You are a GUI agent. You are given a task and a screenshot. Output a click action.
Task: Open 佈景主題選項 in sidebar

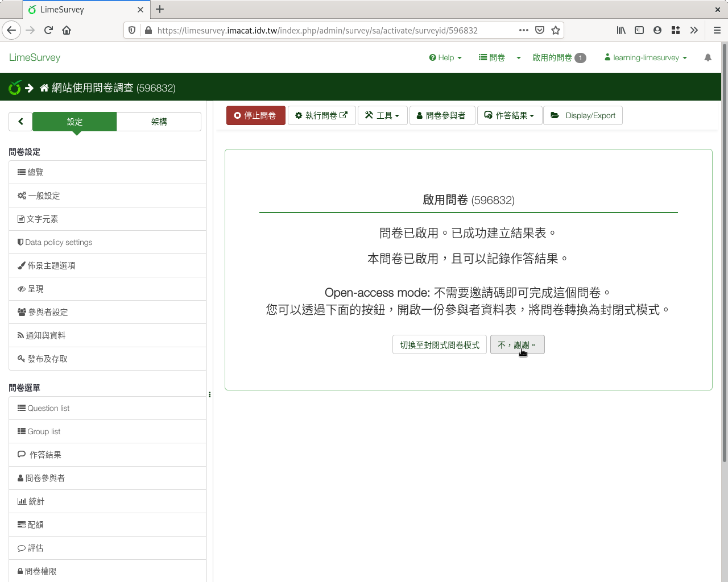pos(107,265)
